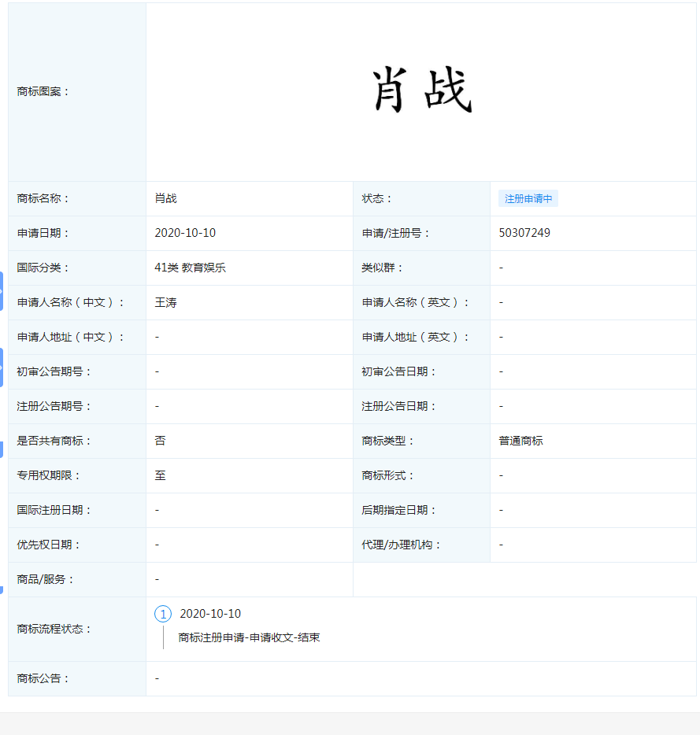Click the 注册公告日期 label
The width and height of the screenshot is (700, 735).
[398, 406]
